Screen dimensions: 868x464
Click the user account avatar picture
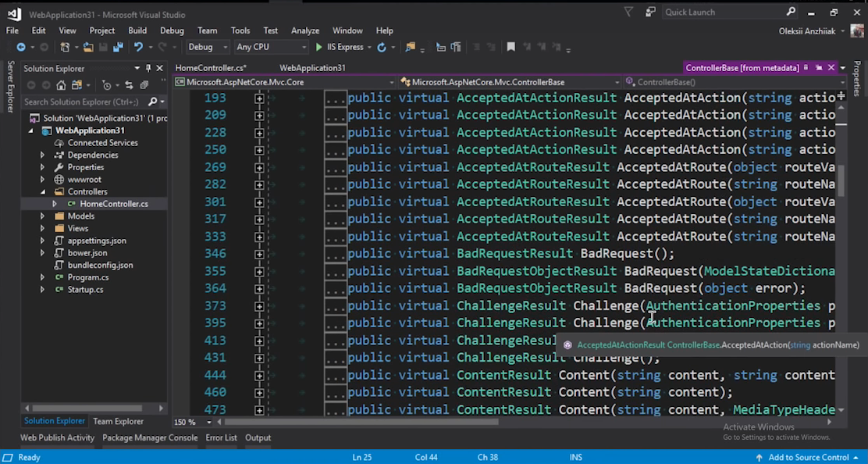coord(857,31)
